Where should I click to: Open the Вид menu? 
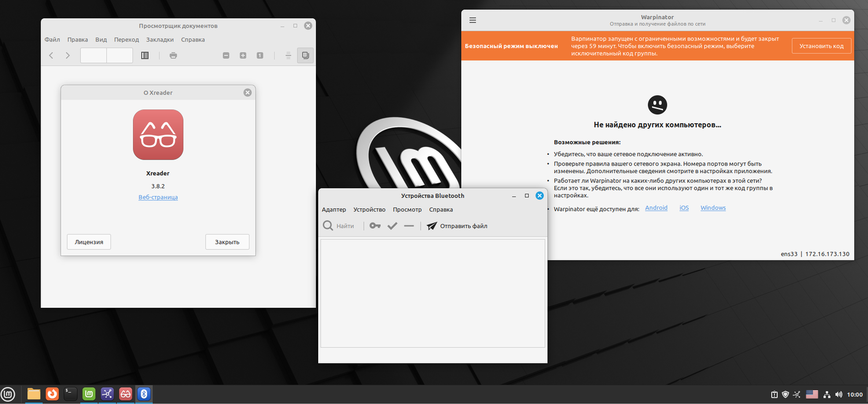point(101,40)
